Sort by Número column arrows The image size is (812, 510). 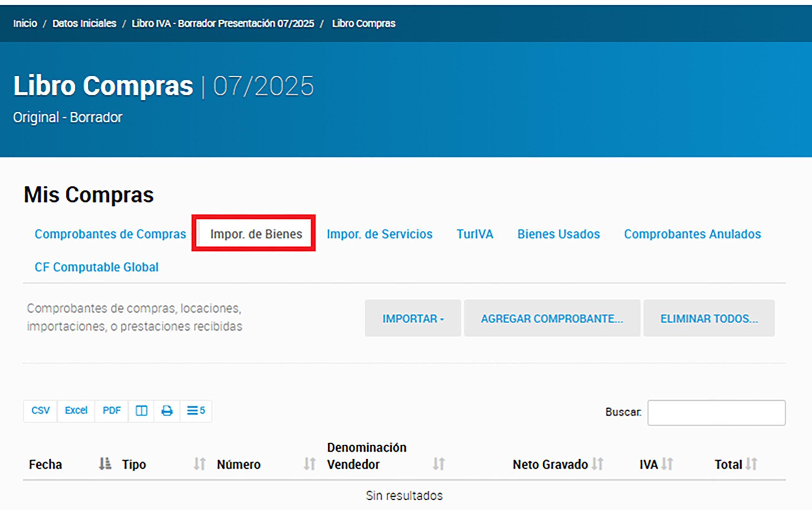tap(309, 464)
